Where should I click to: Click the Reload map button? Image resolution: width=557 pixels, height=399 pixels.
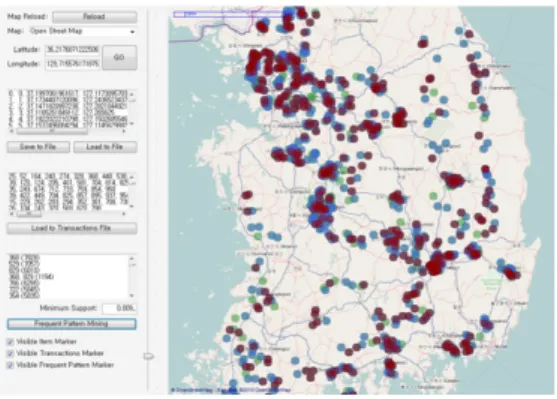94,17
